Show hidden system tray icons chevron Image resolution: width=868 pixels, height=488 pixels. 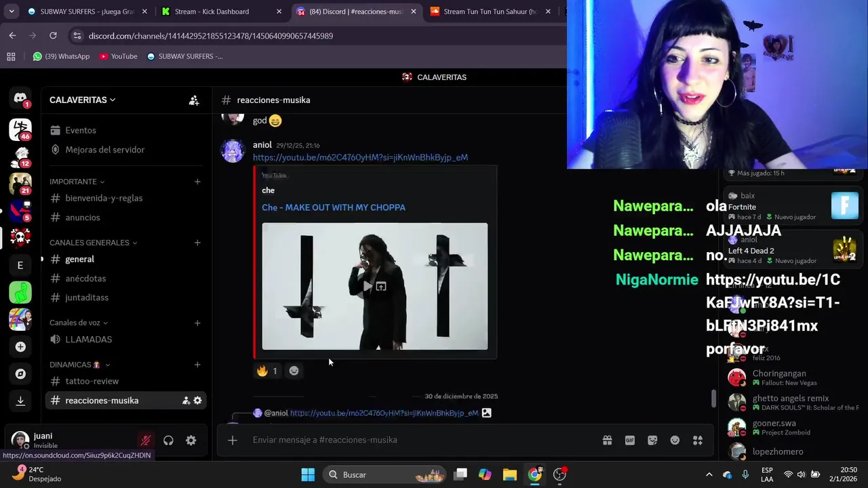(x=709, y=474)
